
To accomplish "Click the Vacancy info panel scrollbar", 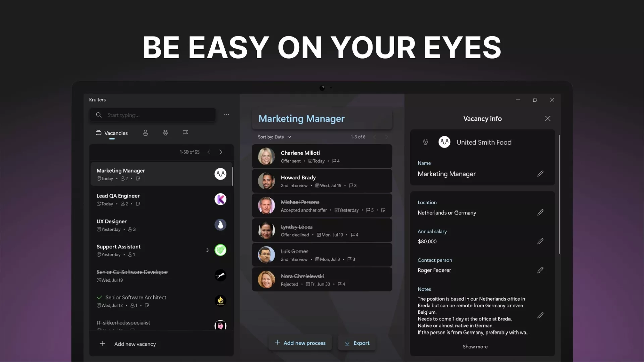I will click(559, 194).
